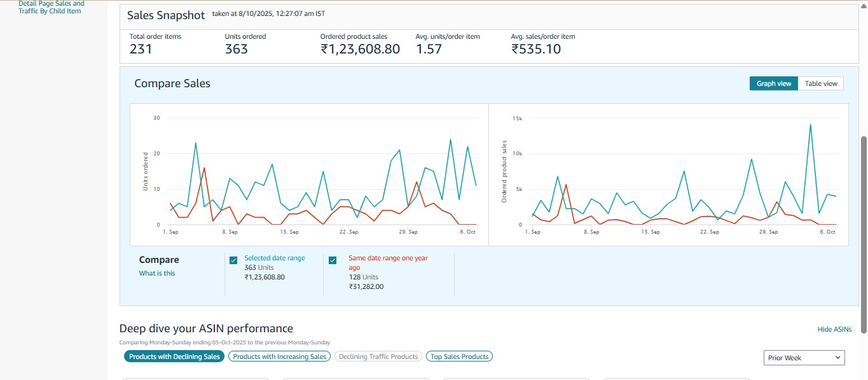
Task: Click the Hide ASINs link
Action: click(834, 329)
